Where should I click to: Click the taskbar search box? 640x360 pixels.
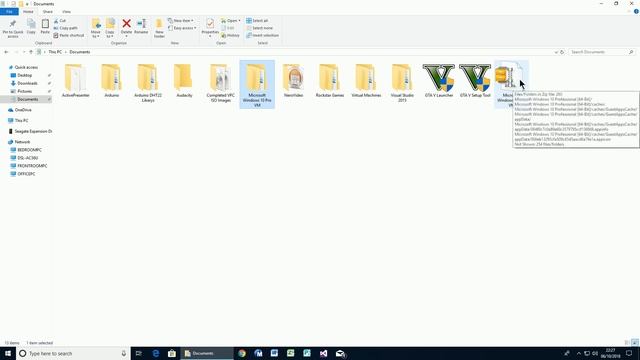coord(73,353)
